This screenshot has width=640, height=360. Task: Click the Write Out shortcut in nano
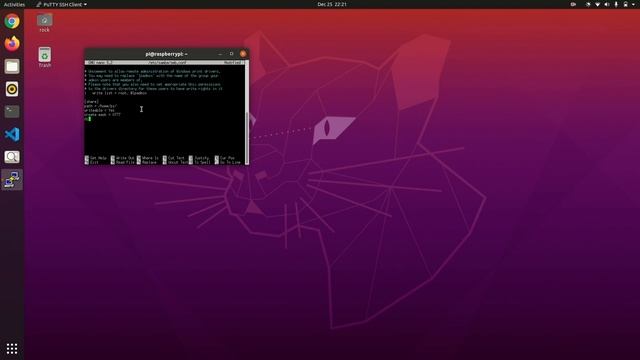point(122,158)
